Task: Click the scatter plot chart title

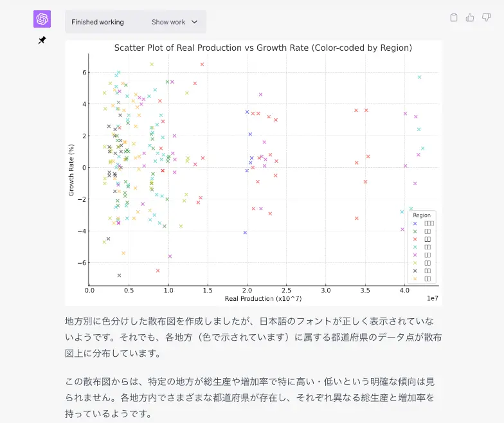Action: click(263, 48)
